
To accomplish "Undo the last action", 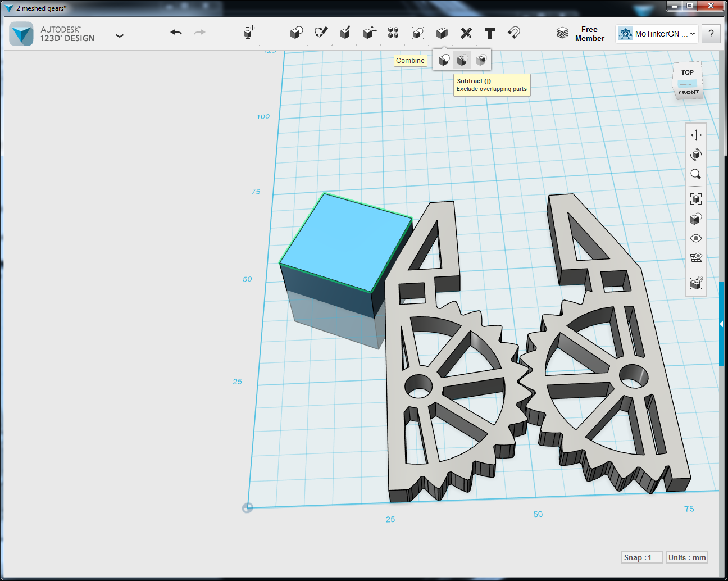I will (x=176, y=33).
